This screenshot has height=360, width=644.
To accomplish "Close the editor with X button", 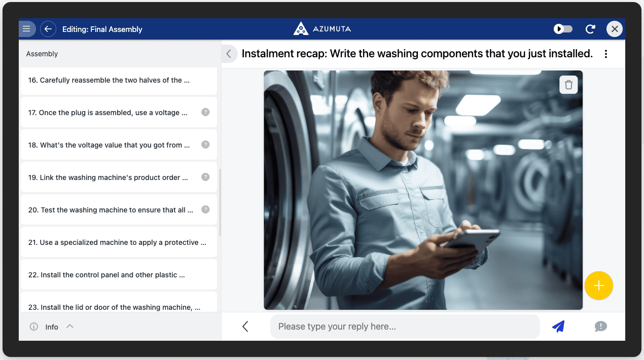I will coord(615,29).
